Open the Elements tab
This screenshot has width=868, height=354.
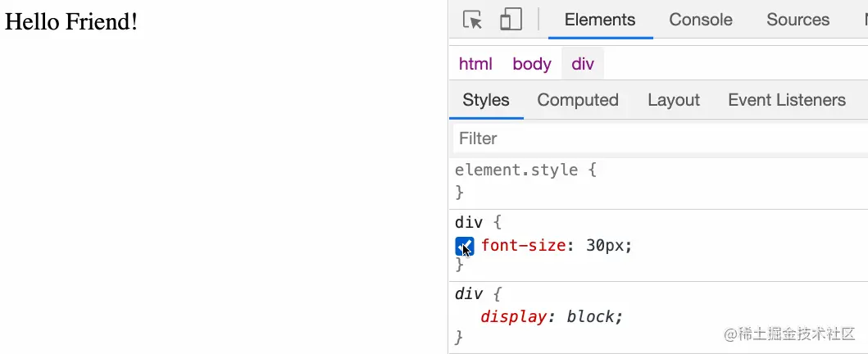click(600, 20)
